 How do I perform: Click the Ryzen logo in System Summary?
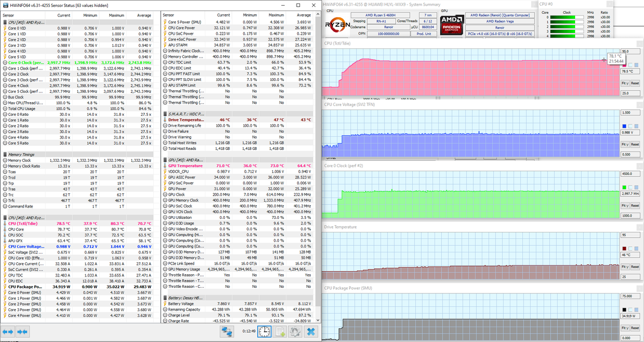pyautogui.click(x=338, y=25)
